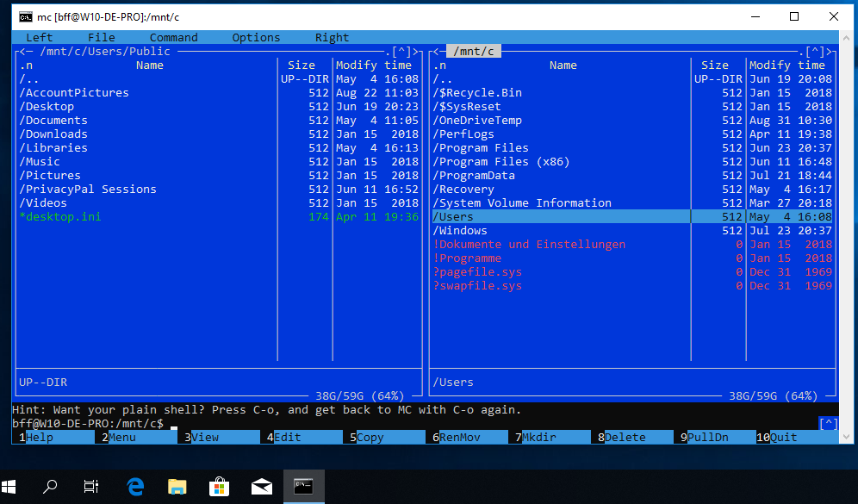Viewport: 858px width, 504px height.
Task: Sort left panel by Name header
Action: 149,65
